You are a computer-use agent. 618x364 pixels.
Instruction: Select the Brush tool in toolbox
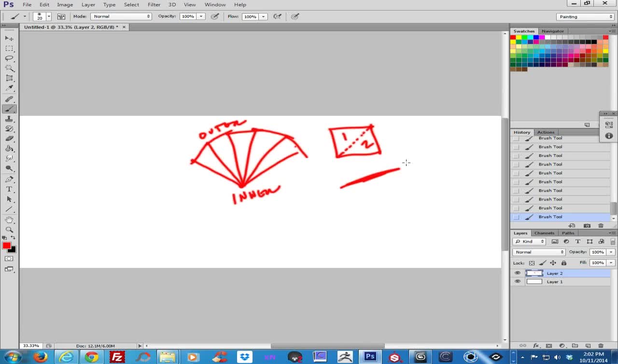(x=9, y=109)
